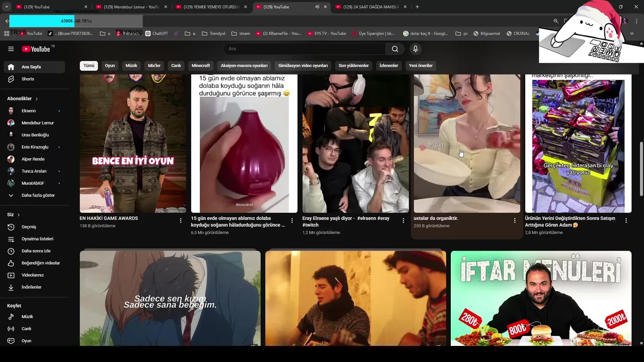Expand the Abonelikler section arrow
Image resolution: width=644 pixels, height=362 pixels.
coord(36,99)
